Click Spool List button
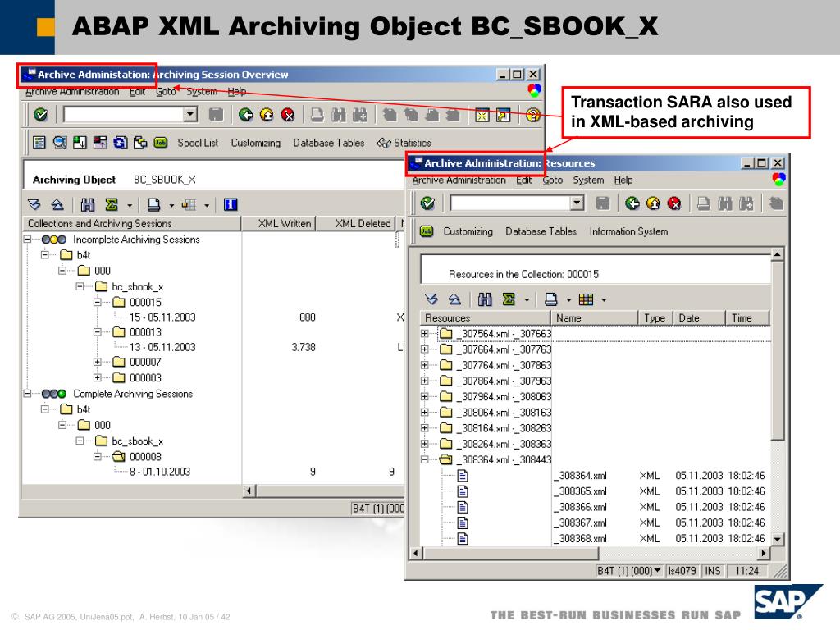Screen dimensions: 840x630 point(198,143)
